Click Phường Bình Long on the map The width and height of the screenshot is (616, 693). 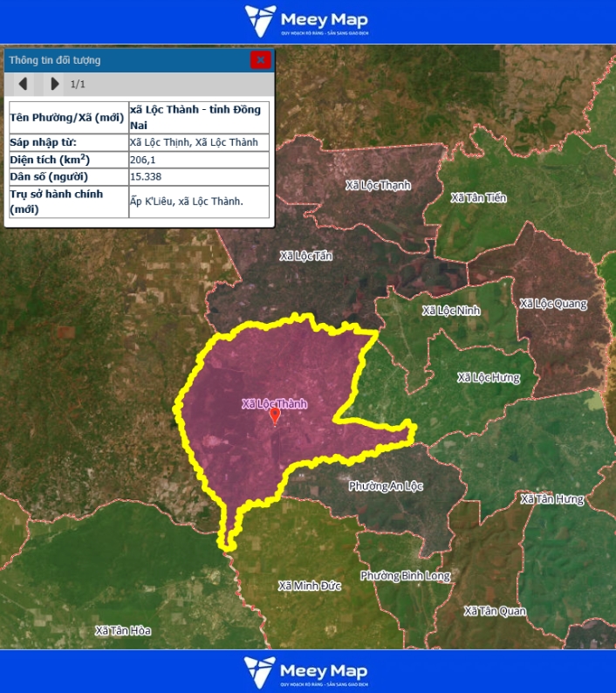405,576
